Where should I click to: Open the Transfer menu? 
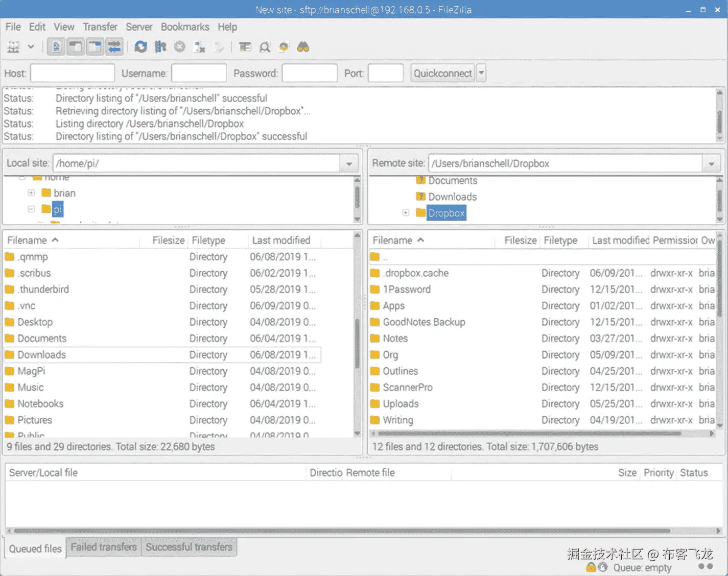[100, 27]
